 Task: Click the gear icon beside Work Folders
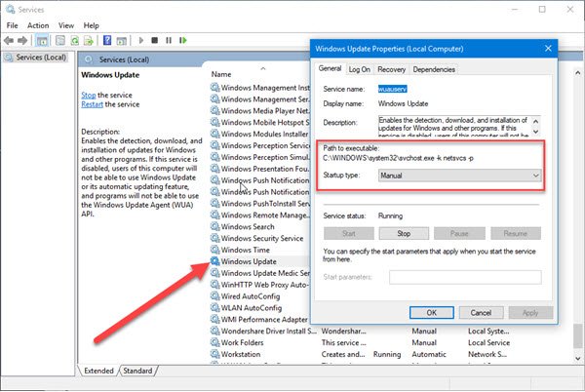point(214,342)
